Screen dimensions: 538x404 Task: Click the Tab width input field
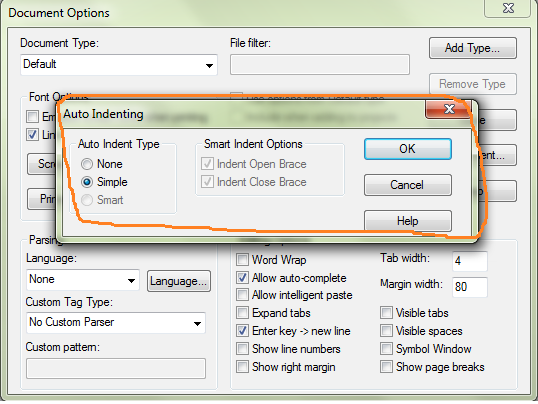470,261
